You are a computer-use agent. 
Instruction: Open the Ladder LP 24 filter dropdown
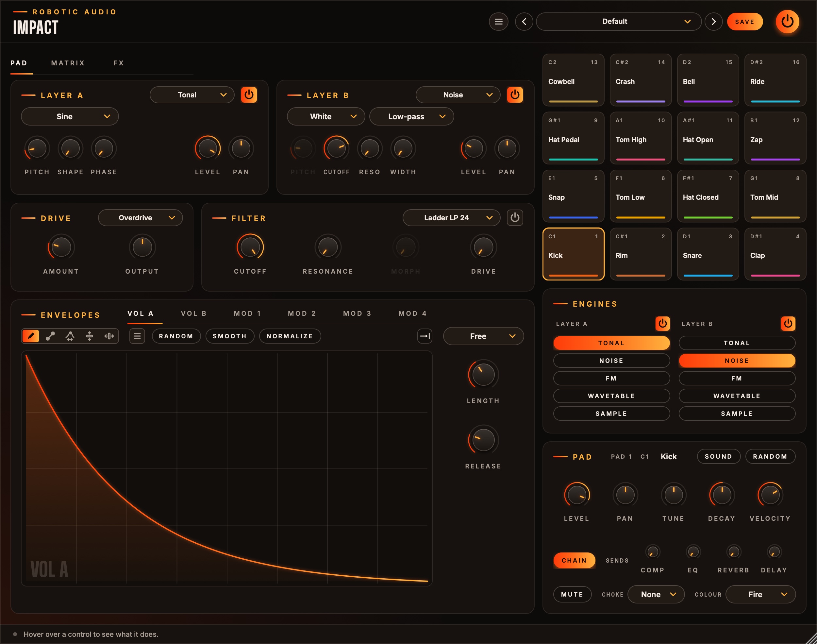pos(451,218)
